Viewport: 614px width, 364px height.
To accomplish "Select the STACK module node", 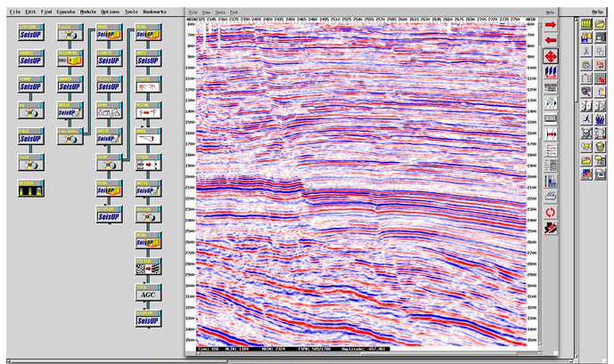I will tap(149, 163).
